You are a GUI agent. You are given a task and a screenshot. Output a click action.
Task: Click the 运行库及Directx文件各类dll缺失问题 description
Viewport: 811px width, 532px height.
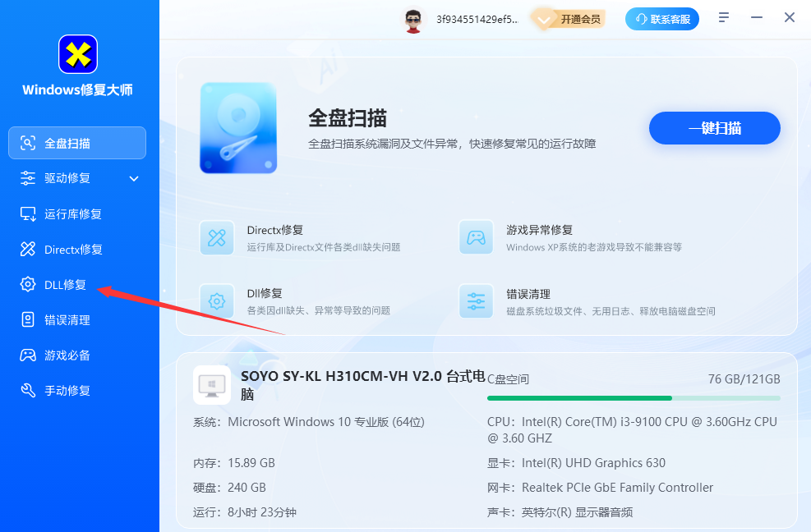[x=324, y=247]
